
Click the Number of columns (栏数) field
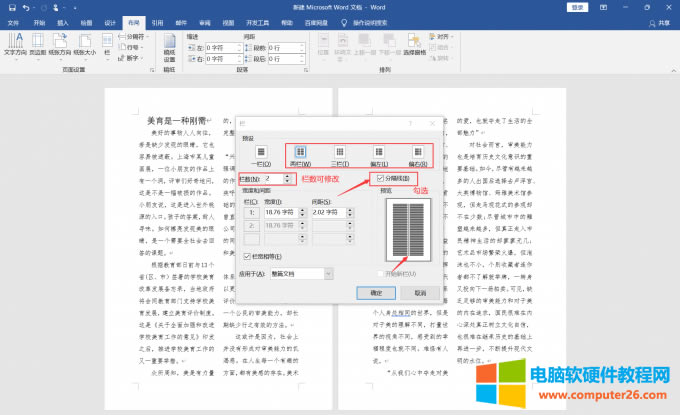273,179
